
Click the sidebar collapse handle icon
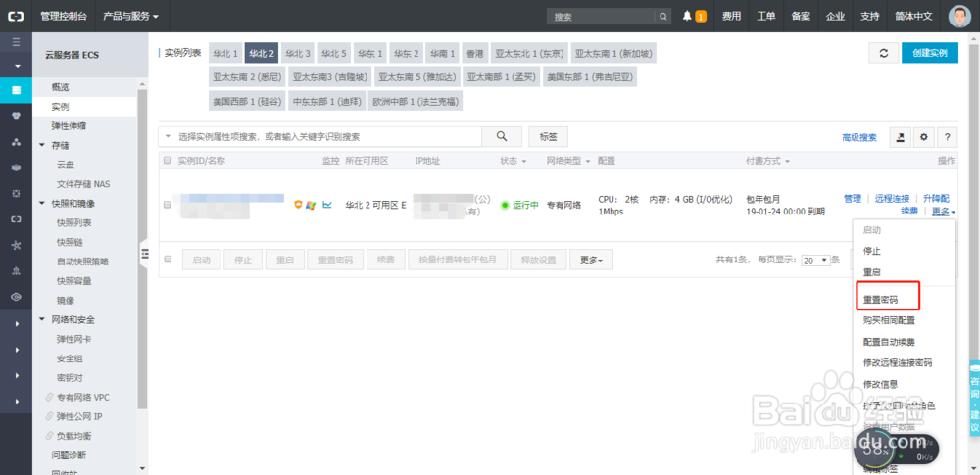click(x=145, y=253)
